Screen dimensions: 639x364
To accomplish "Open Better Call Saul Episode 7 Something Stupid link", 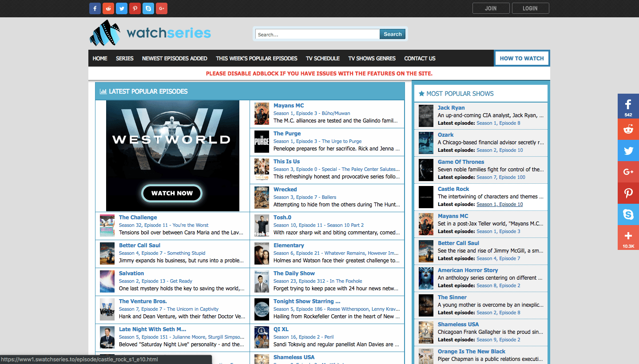I will tap(162, 253).
